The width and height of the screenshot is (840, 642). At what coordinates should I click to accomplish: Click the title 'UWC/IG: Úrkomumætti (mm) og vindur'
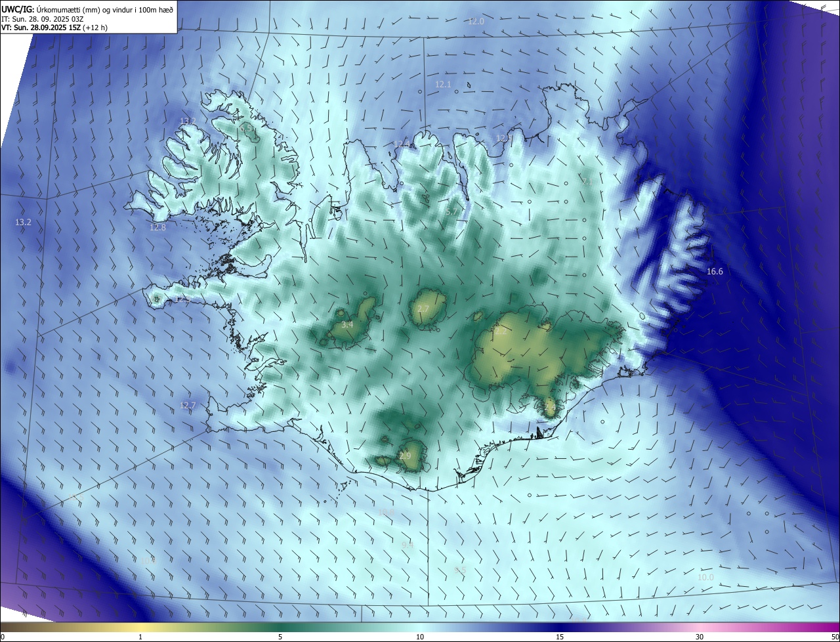pyautogui.click(x=87, y=9)
